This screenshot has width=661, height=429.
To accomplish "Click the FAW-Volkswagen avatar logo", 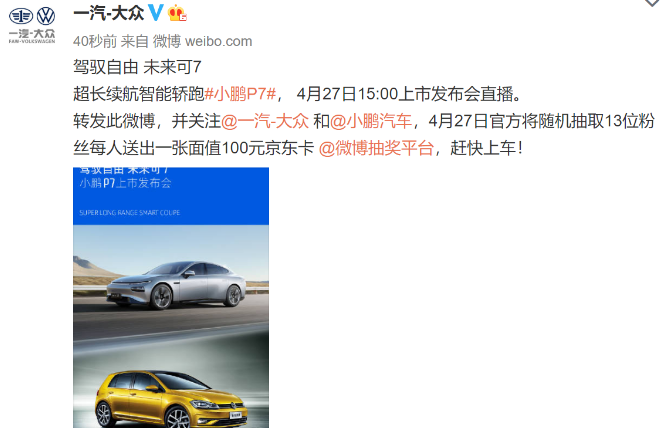I will coord(32,25).
